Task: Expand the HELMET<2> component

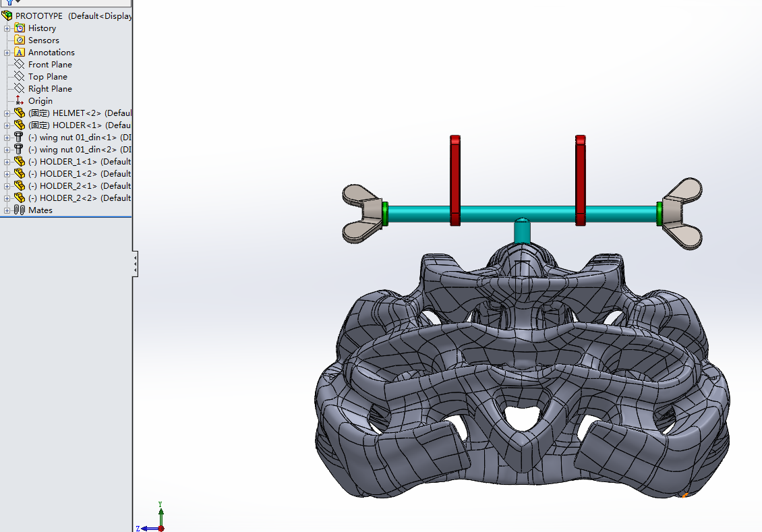Action: point(7,113)
